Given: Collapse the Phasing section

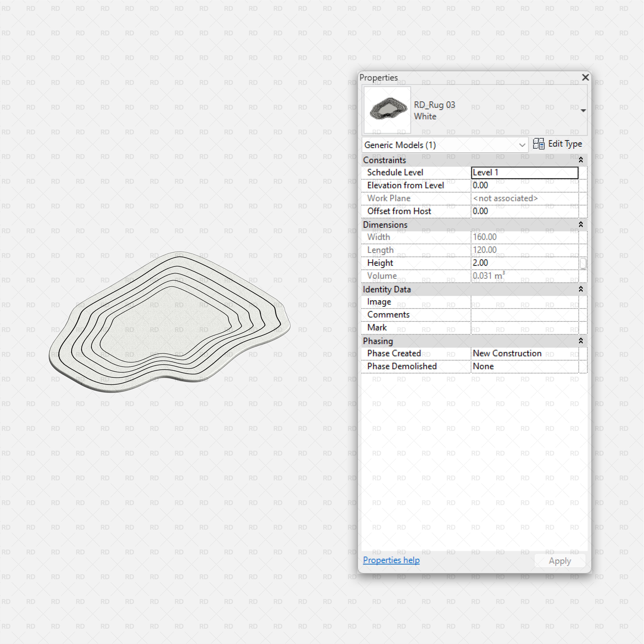Looking at the screenshot, I should click(580, 341).
